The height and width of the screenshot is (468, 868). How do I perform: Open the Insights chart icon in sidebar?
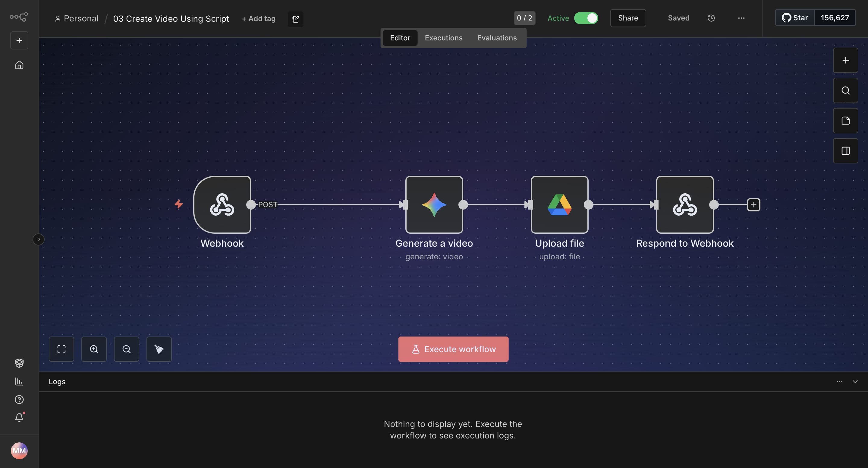[19, 381]
